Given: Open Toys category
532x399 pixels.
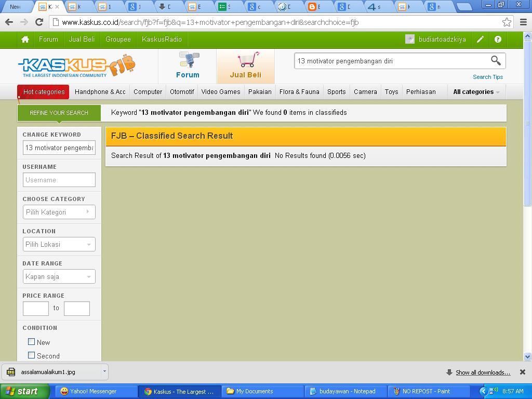Looking at the screenshot, I should (x=392, y=92).
